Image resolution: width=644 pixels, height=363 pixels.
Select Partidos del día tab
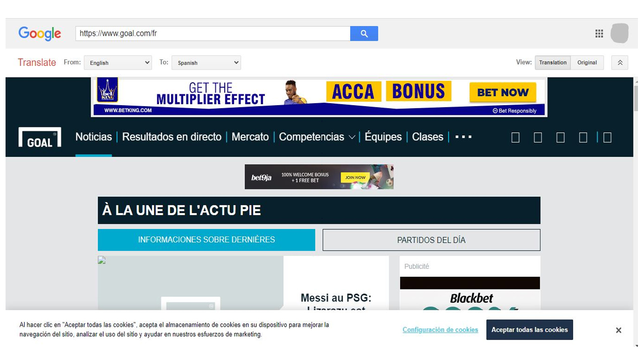click(431, 240)
